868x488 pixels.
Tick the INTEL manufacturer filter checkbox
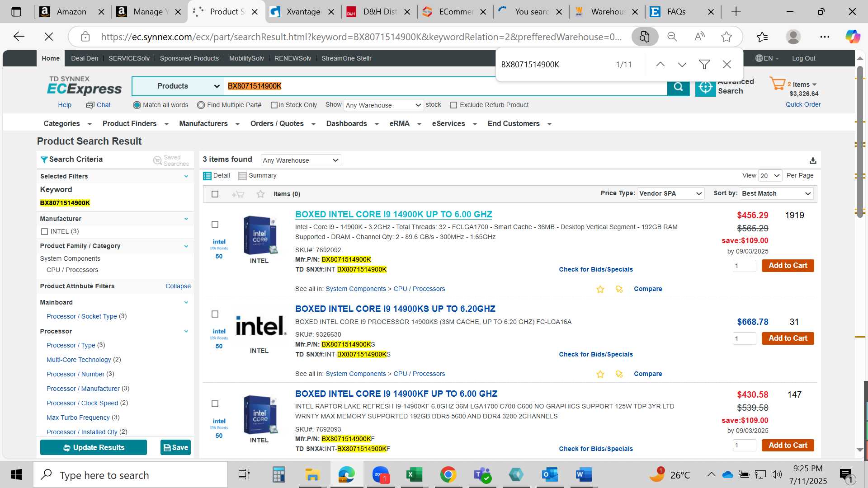44,232
